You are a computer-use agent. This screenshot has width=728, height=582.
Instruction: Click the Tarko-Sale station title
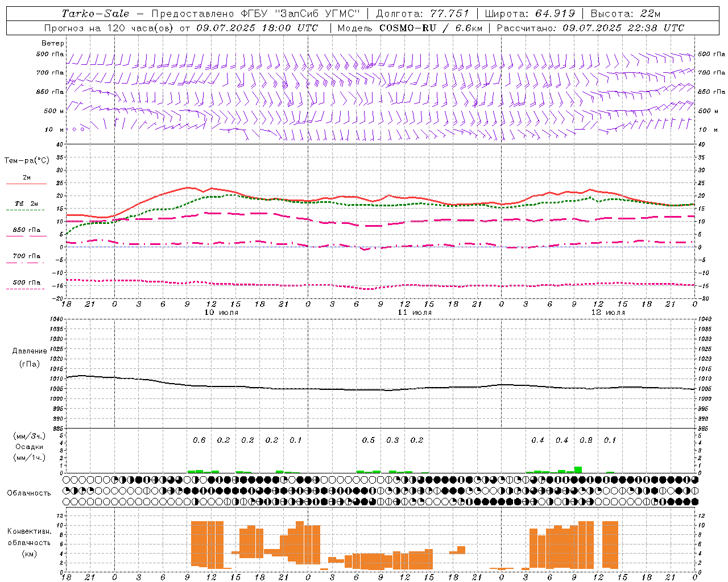[96, 14]
